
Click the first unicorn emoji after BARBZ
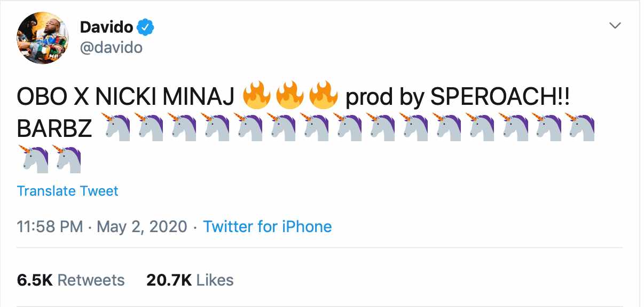114,128
